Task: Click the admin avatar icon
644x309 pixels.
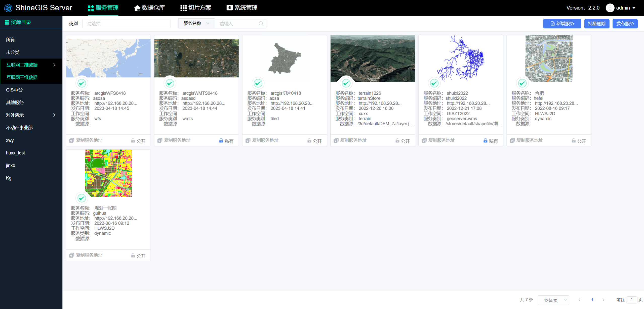Action: coord(610,8)
